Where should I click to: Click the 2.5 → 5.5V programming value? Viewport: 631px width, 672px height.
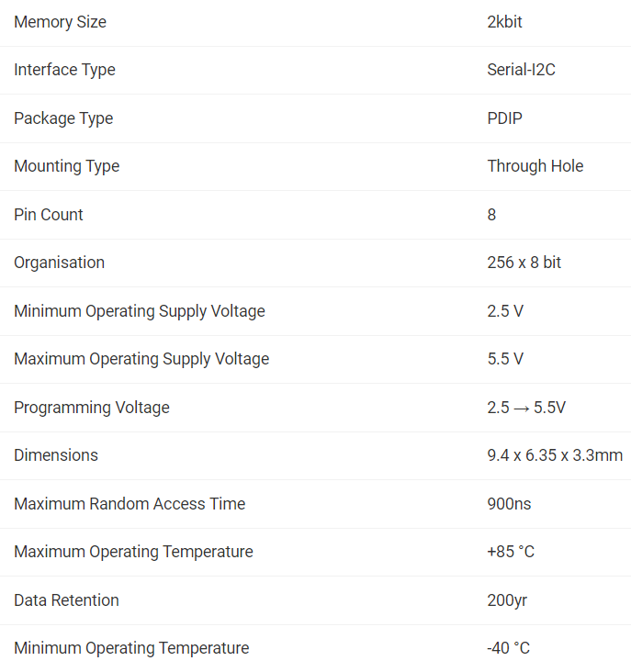coord(526,407)
